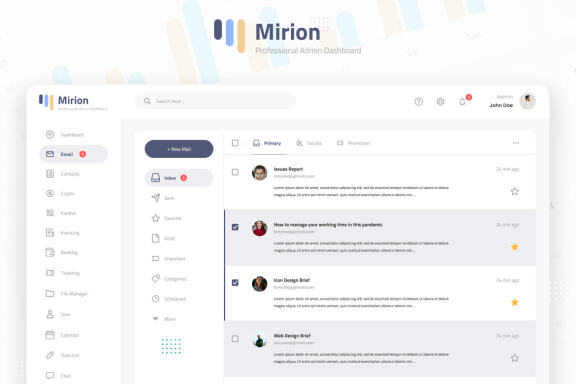The image size is (576, 384).
Task: Check the Web Design Brief email checkbox
Action: 235,339
